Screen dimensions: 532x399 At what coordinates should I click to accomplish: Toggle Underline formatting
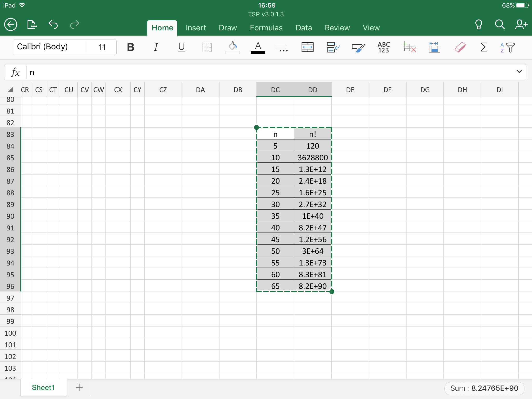click(181, 47)
